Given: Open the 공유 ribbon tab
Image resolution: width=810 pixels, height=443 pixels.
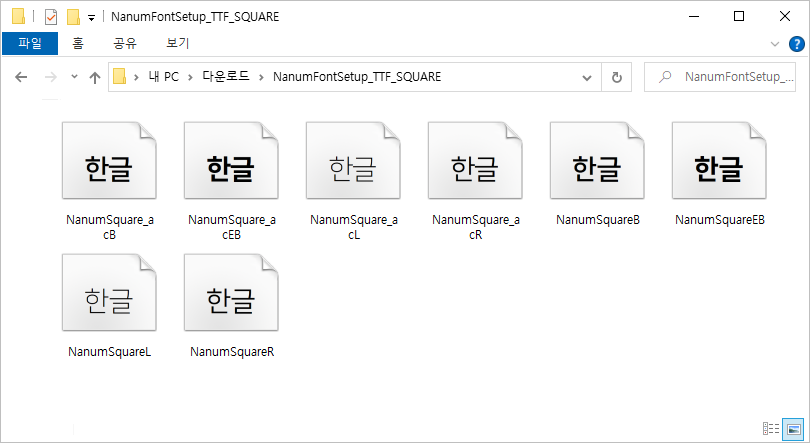Looking at the screenshot, I should click(125, 43).
